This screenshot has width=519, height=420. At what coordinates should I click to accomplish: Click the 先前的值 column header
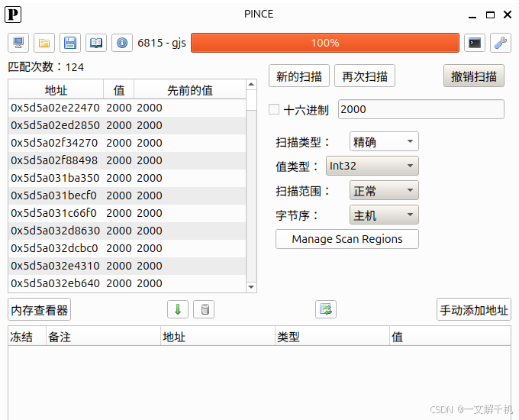(x=190, y=90)
